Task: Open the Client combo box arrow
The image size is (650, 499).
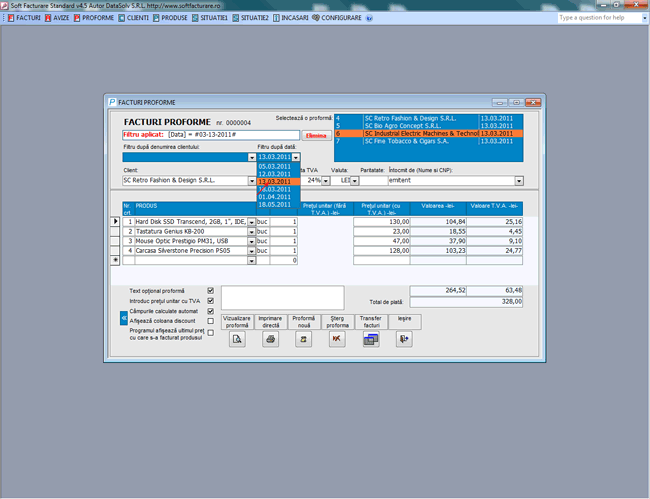Action: (x=252, y=181)
